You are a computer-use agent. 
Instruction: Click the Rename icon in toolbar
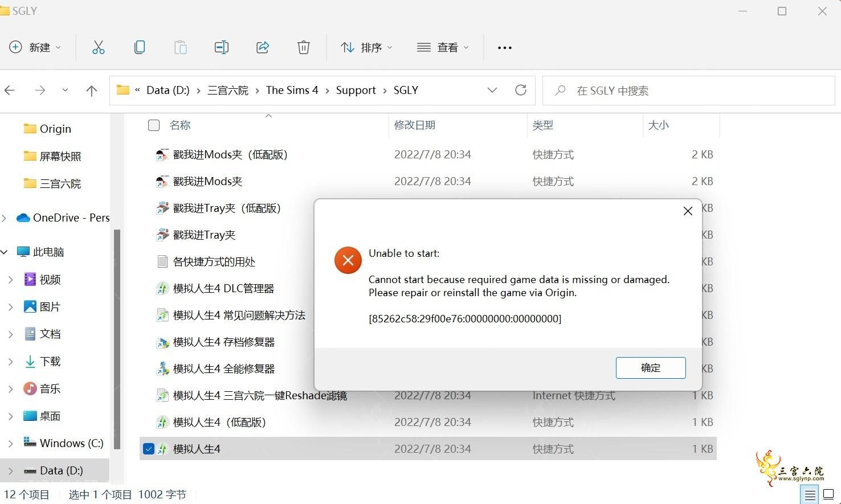point(222,47)
